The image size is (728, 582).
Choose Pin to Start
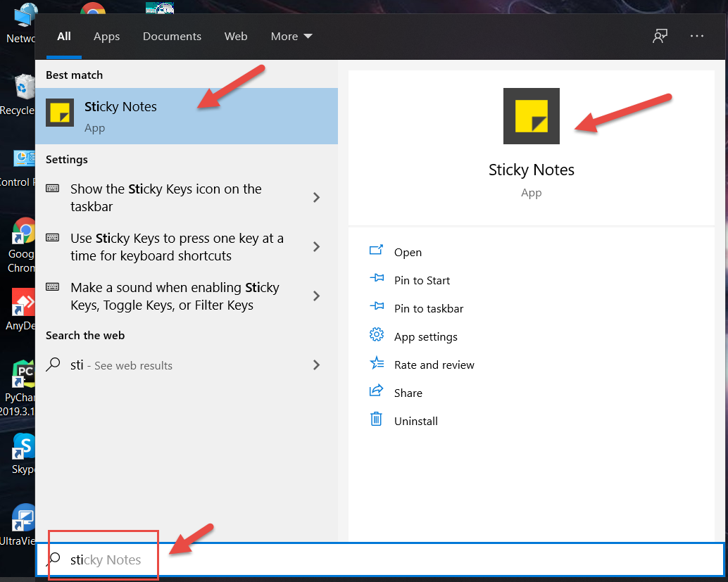pos(422,281)
